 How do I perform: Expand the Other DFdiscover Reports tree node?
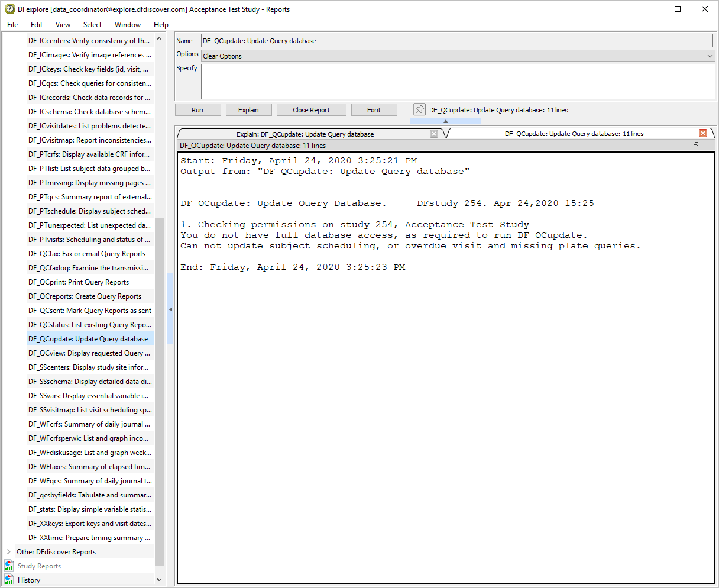[8, 552]
